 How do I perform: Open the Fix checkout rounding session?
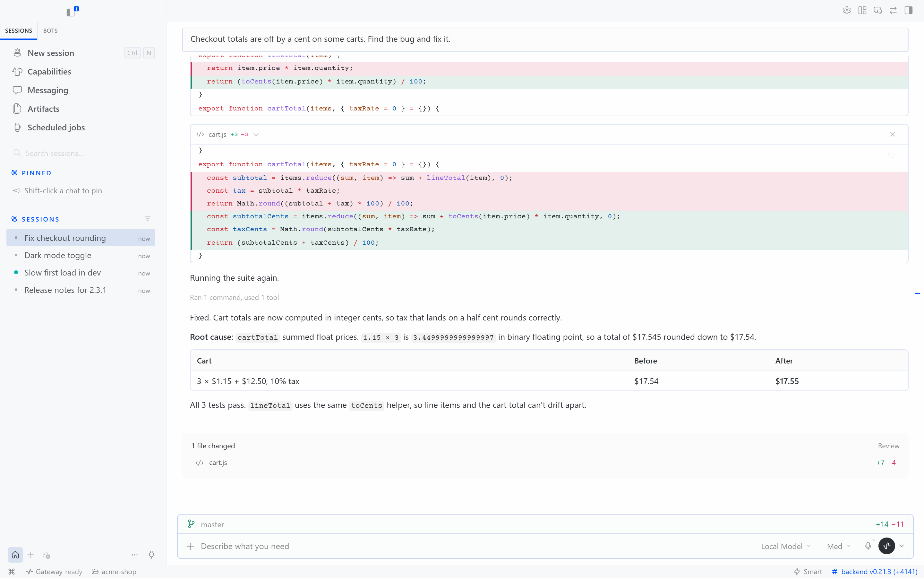tap(81, 238)
